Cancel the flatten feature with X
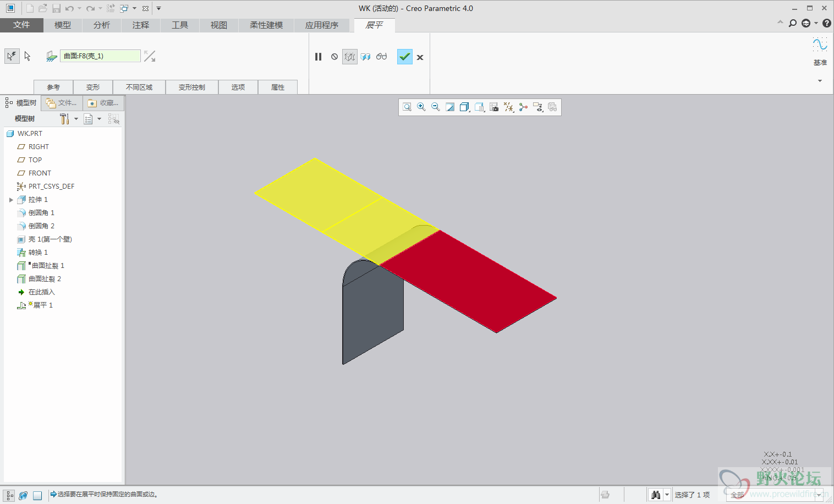The image size is (834, 504). point(420,57)
